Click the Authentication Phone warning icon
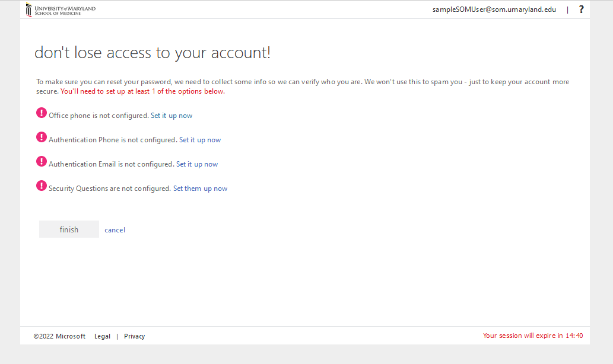Image resolution: width=613 pixels, height=364 pixels. click(x=42, y=137)
